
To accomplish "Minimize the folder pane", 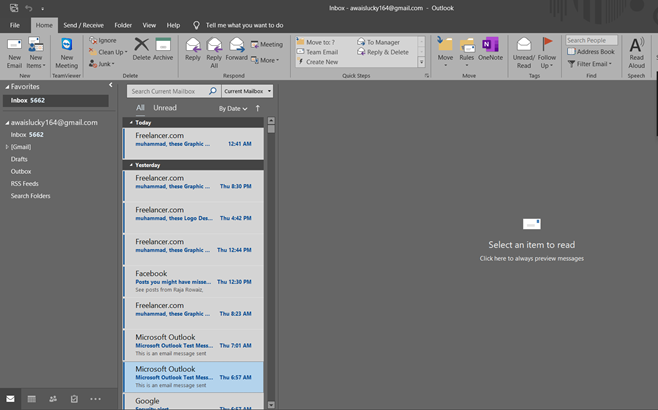I will [110, 85].
